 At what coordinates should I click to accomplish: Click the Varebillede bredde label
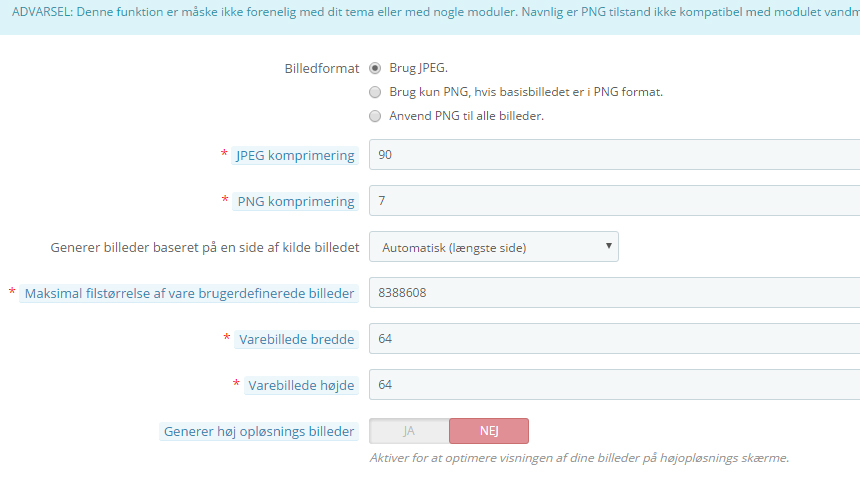click(296, 340)
